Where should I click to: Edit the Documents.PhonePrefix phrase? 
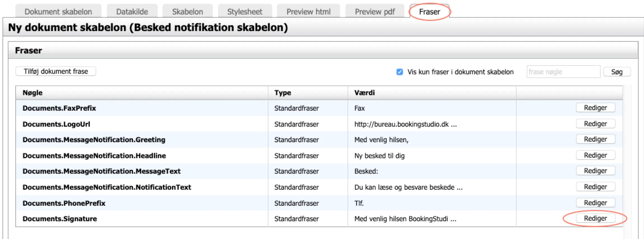595,203
